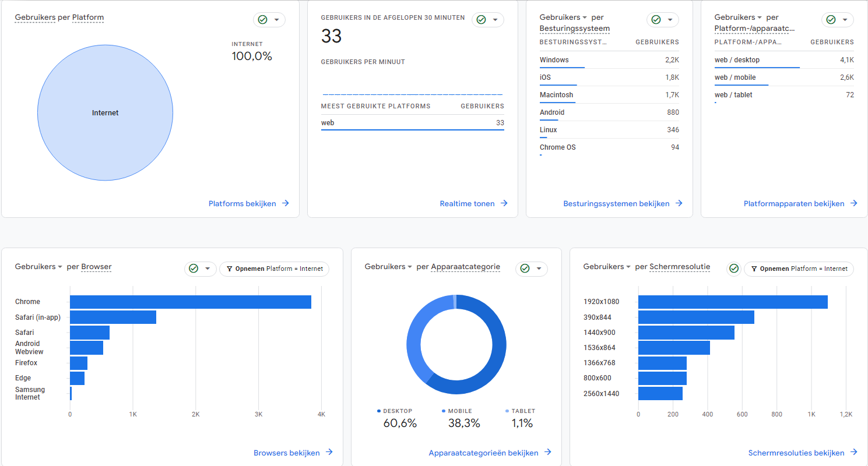This screenshot has height=466, width=868.
Task: Open status dropdown on Apparaatcategorie card
Action: coord(532,269)
